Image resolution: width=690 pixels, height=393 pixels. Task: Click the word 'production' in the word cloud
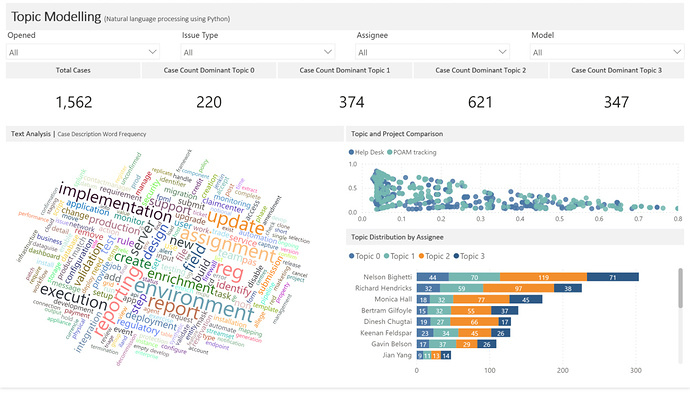tap(114, 225)
